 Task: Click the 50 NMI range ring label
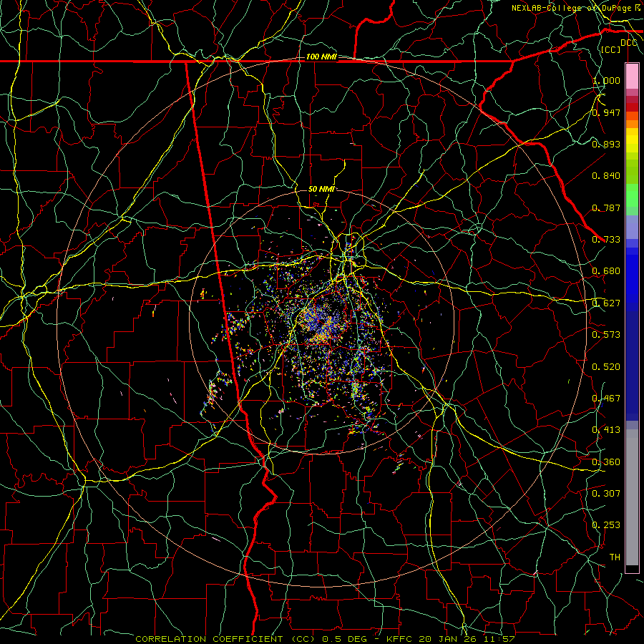tap(321, 189)
